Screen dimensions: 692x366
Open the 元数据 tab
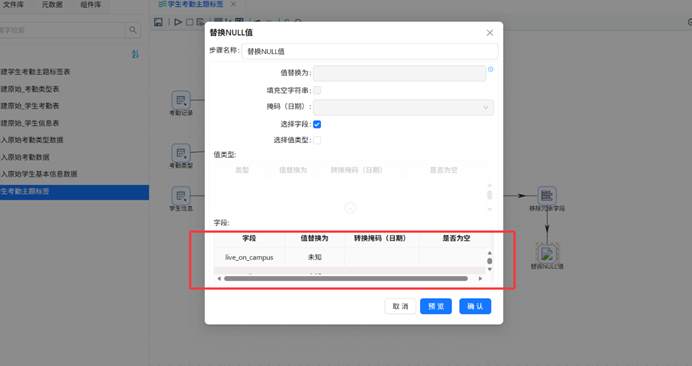(52, 5)
